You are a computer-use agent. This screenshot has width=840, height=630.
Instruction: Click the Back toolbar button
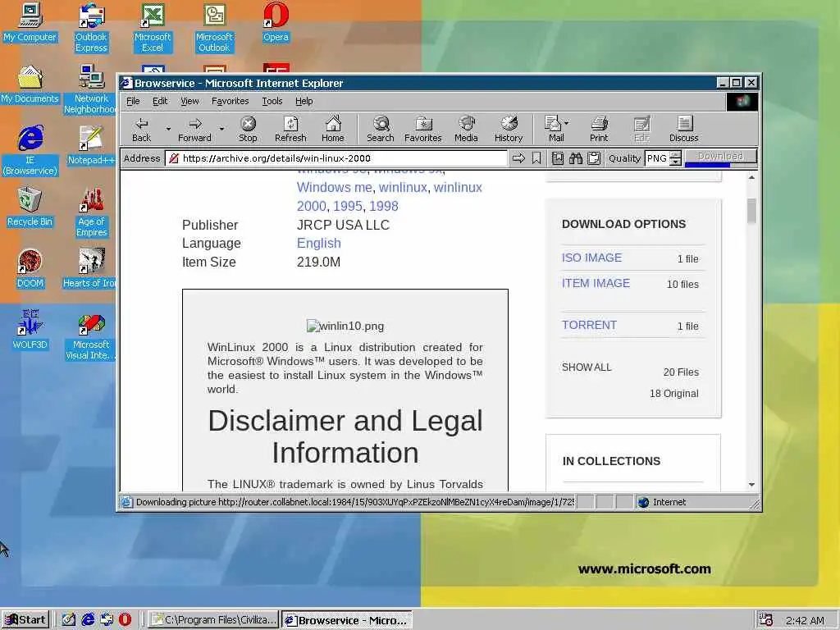click(141, 129)
